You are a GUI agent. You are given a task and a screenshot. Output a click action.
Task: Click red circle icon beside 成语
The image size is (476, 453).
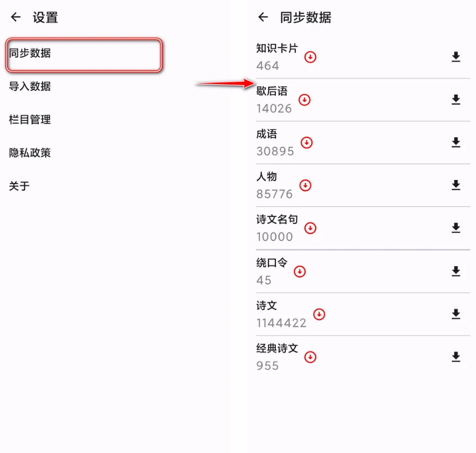click(x=307, y=142)
